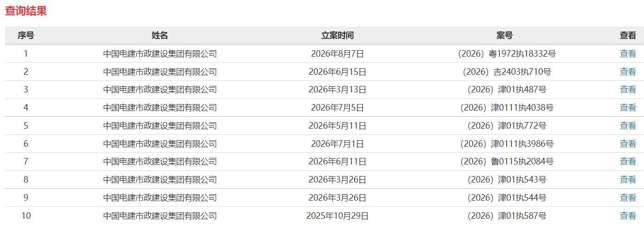Screen dimensions: 644x229
Task: View case 津01执543号 via 查看
Action: (x=628, y=179)
